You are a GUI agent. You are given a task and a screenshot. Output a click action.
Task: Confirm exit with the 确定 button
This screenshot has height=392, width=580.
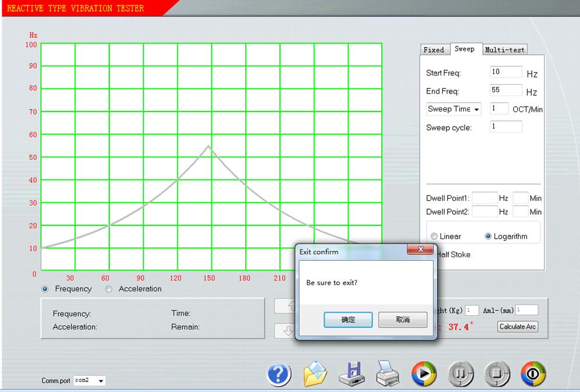348,319
